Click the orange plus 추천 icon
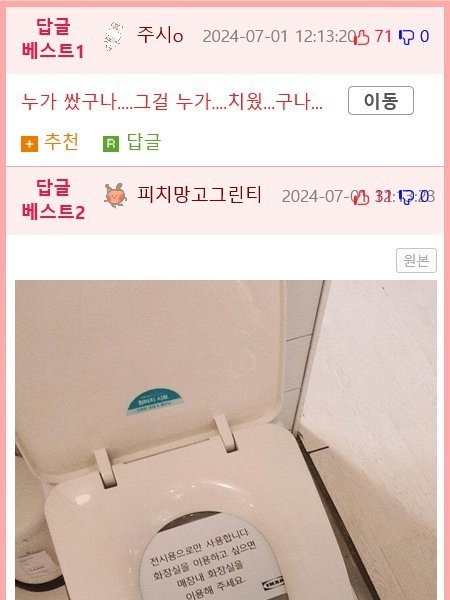450x600 pixels. (29, 144)
